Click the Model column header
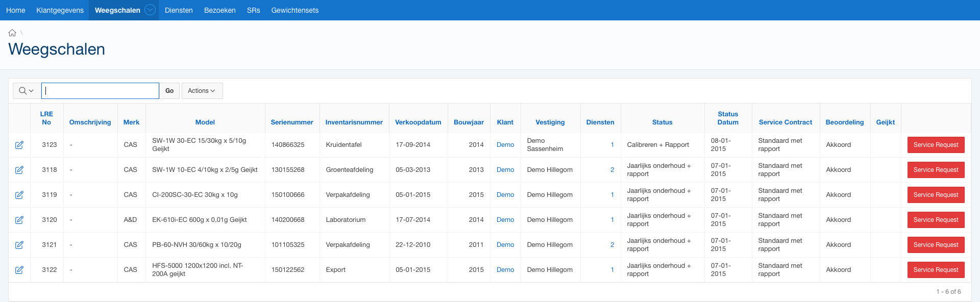This screenshot has height=302, width=980. 205,122
